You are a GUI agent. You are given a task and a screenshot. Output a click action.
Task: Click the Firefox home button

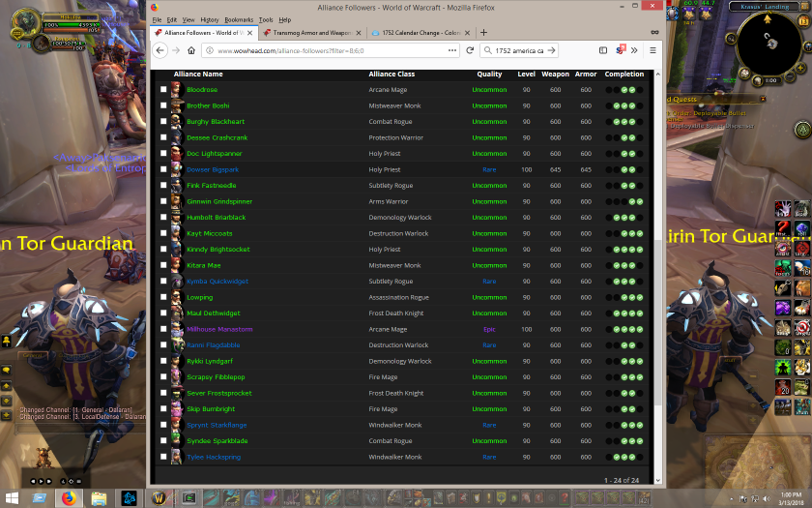coord(191,50)
